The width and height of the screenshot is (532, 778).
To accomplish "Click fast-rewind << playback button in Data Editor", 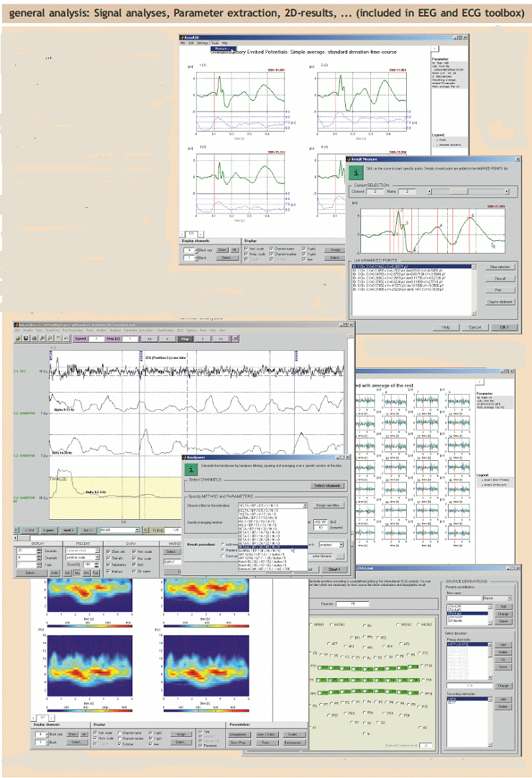I will point(150,339).
